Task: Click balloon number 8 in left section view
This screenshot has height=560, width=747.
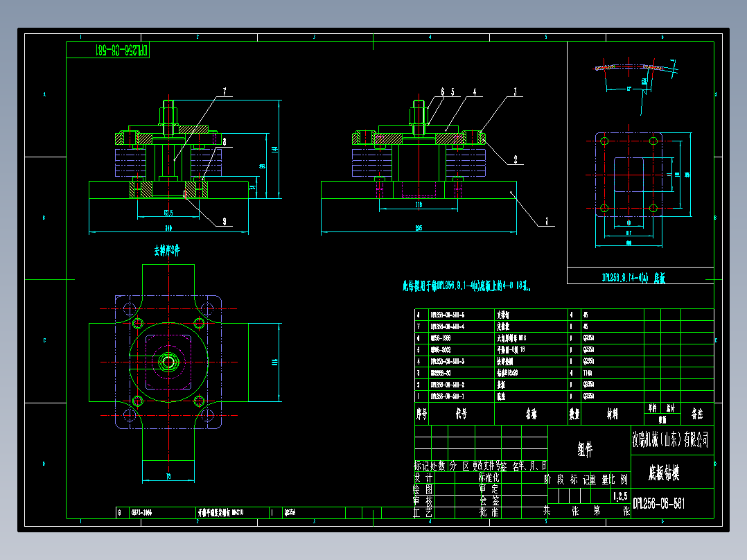Action: [225, 141]
